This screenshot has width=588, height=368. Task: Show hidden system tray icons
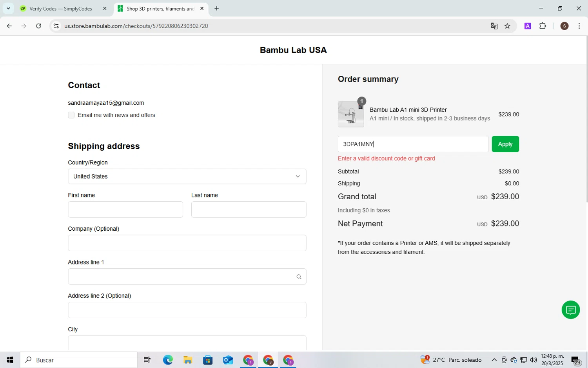494,360
